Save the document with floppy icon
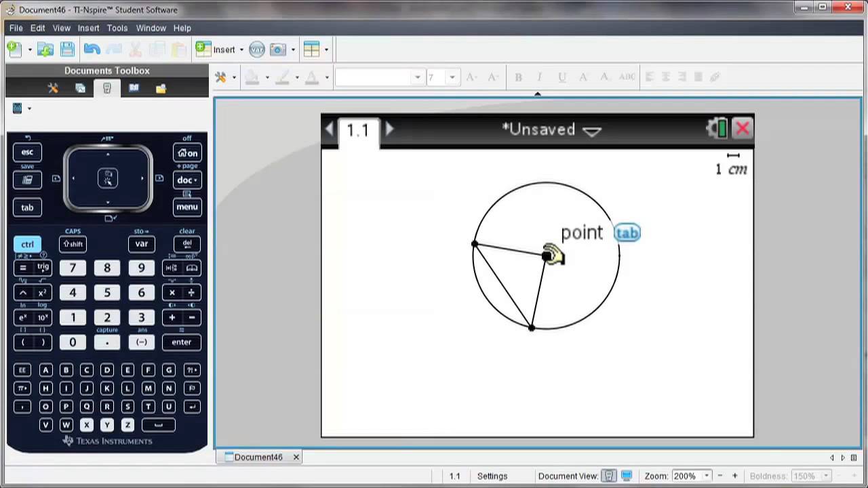The height and width of the screenshot is (488, 868). click(x=67, y=49)
